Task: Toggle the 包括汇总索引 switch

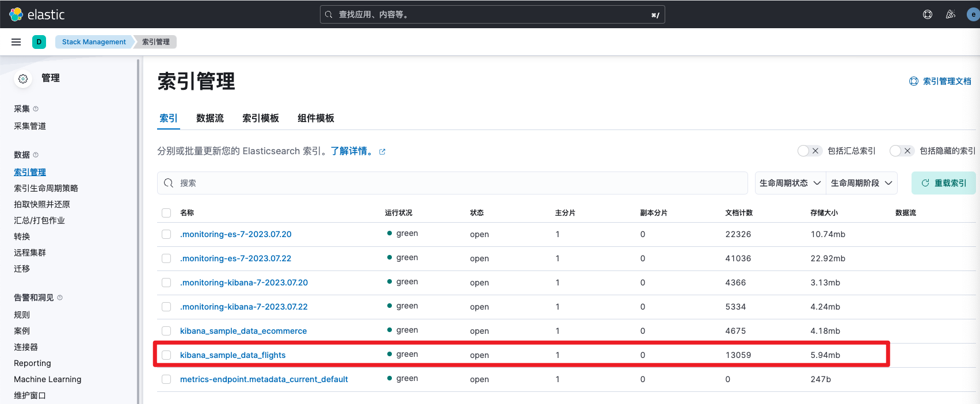Action: pyautogui.click(x=809, y=151)
